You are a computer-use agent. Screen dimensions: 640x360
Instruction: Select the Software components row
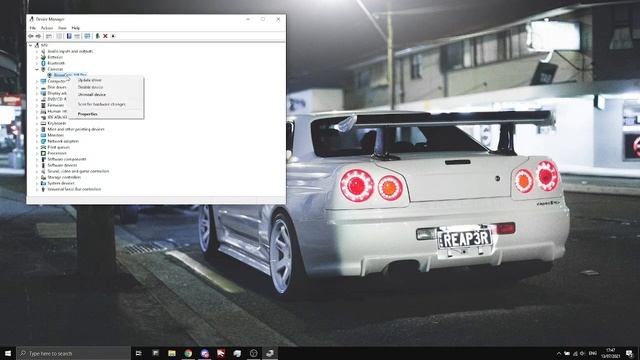point(67,159)
